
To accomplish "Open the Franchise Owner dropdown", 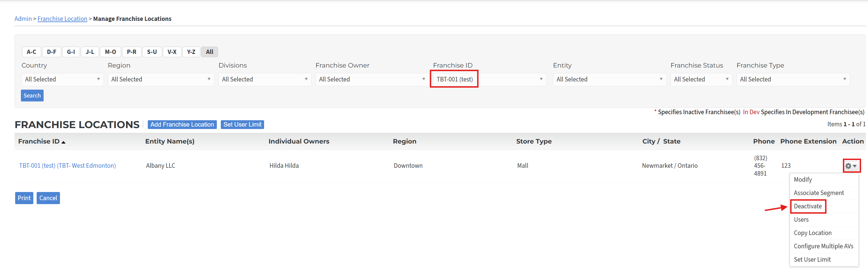I will tap(372, 80).
